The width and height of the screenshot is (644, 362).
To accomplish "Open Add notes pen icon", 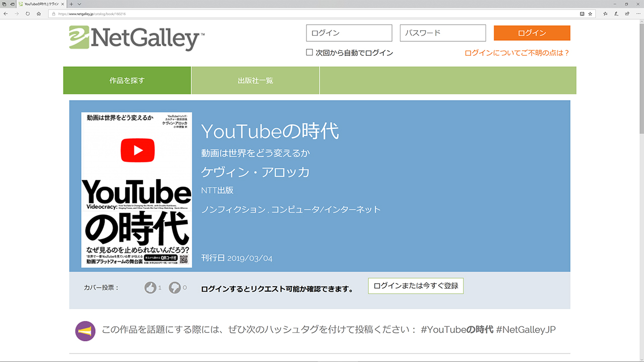I will pyautogui.click(x=616, y=14).
